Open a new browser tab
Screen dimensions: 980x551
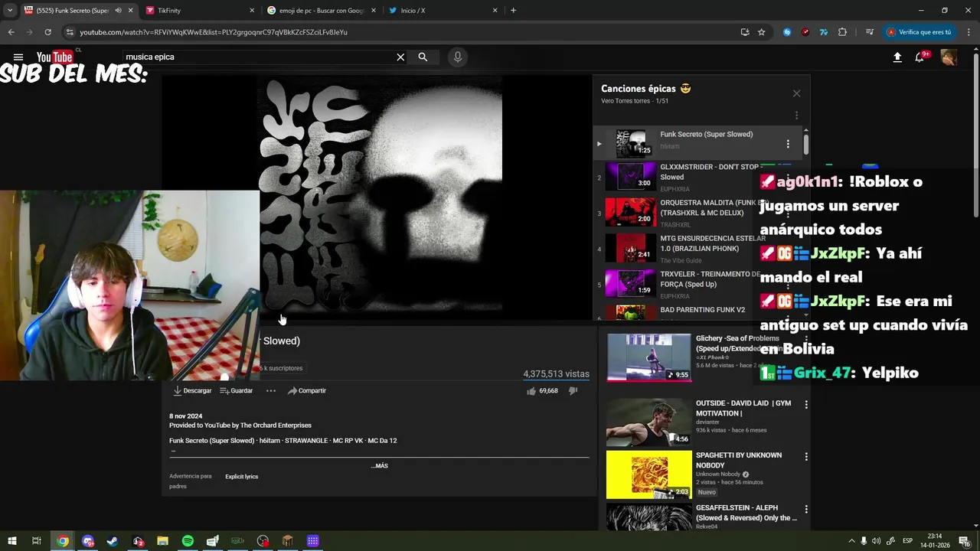pyautogui.click(x=513, y=11)
